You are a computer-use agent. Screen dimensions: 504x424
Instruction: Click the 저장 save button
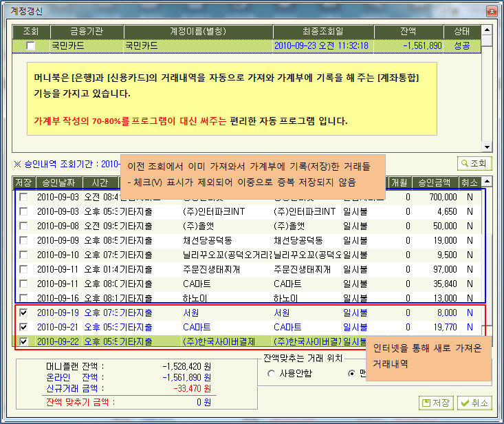pyautogui.click(x=437, y=403)
